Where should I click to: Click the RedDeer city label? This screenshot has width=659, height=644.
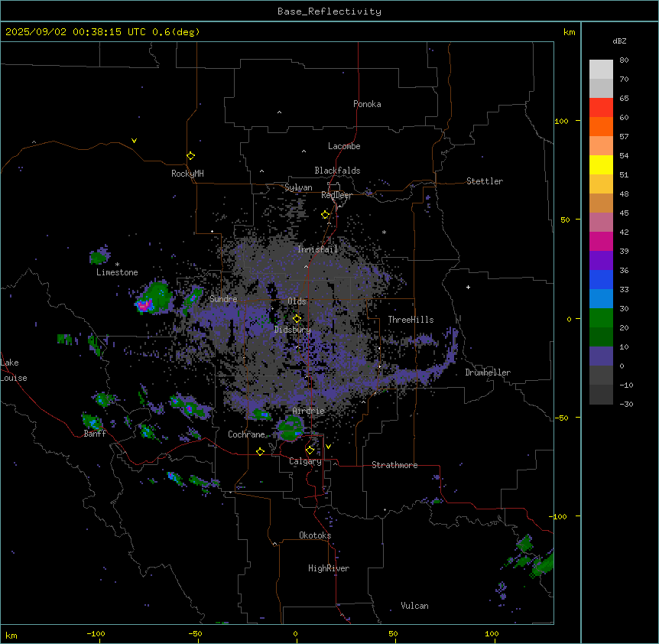coord(336,195)
